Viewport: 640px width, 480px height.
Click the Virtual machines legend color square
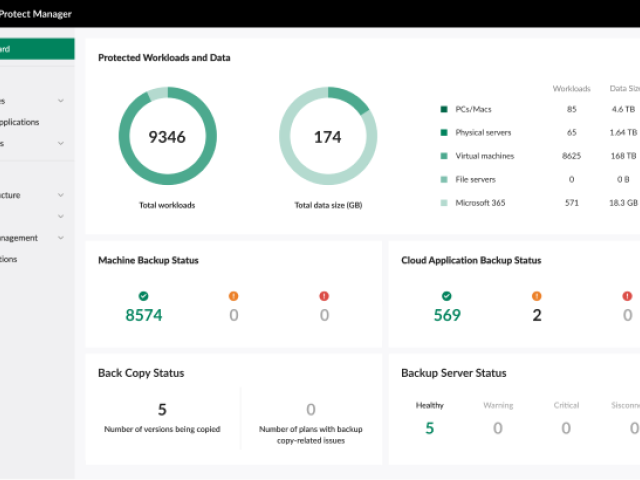[444, 156]
